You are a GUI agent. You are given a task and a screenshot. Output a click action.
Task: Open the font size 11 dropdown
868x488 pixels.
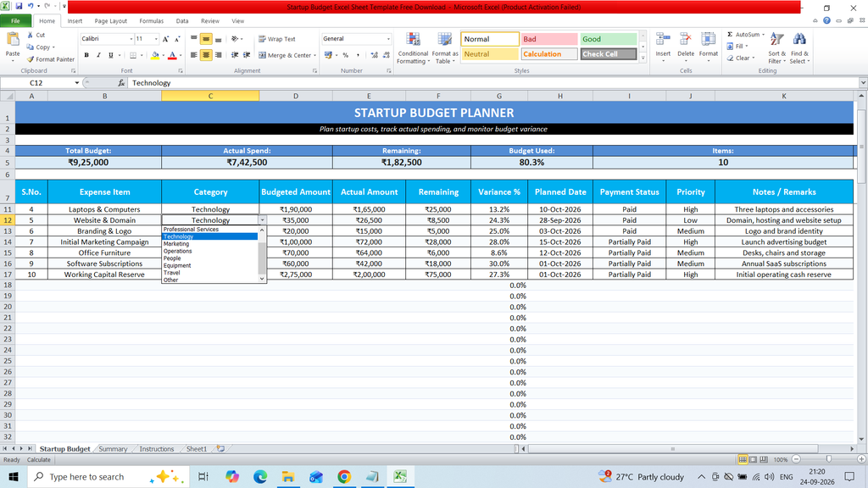click(156, 39)
